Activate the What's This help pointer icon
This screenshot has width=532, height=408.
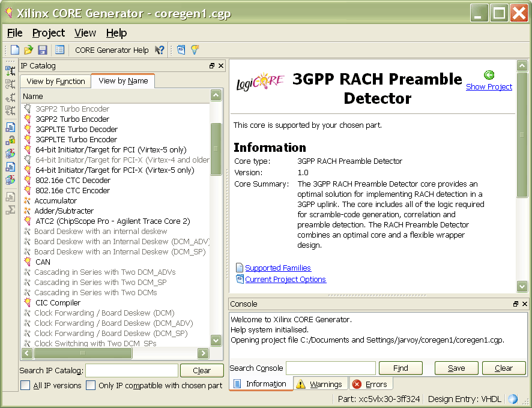[159, 50]
